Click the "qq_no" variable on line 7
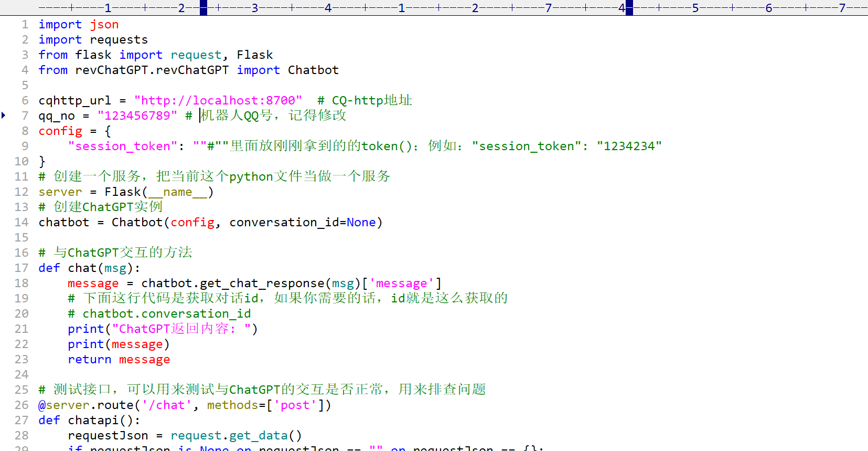 click(x=57, y=116)
